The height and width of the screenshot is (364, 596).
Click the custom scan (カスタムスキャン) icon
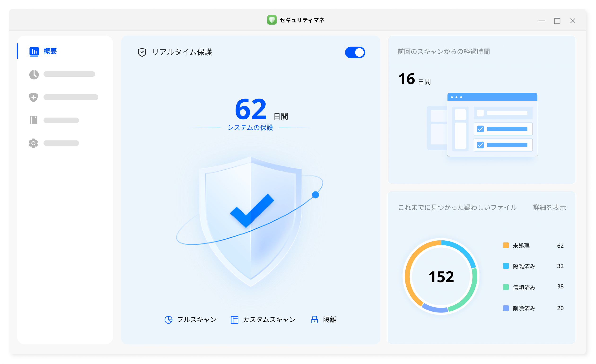tap(234, 320)
